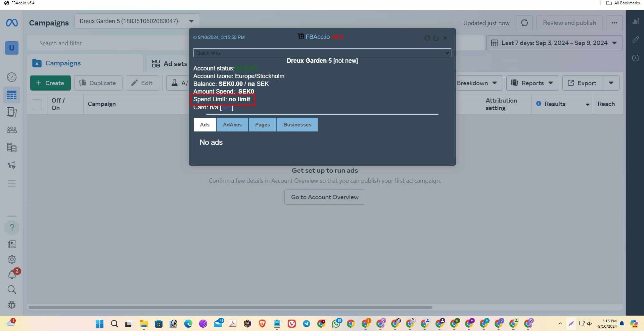Click the Export button
The image size is (644, 331).
(x=583, y=83)
